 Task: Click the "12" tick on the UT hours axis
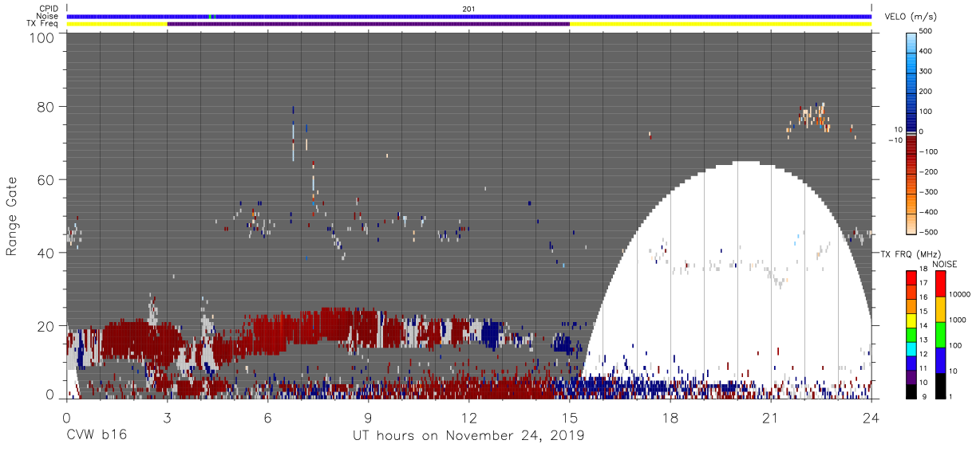[x=468, y=417]
